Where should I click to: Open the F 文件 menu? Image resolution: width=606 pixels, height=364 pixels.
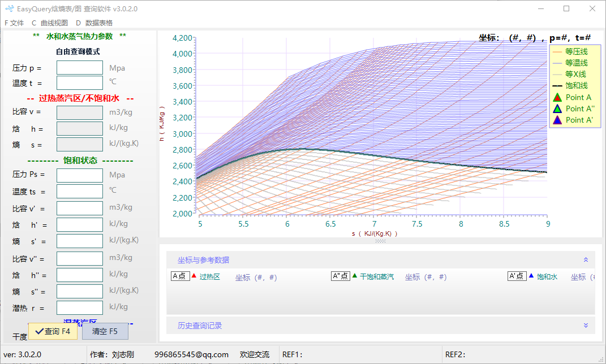[x=14, y=23]
